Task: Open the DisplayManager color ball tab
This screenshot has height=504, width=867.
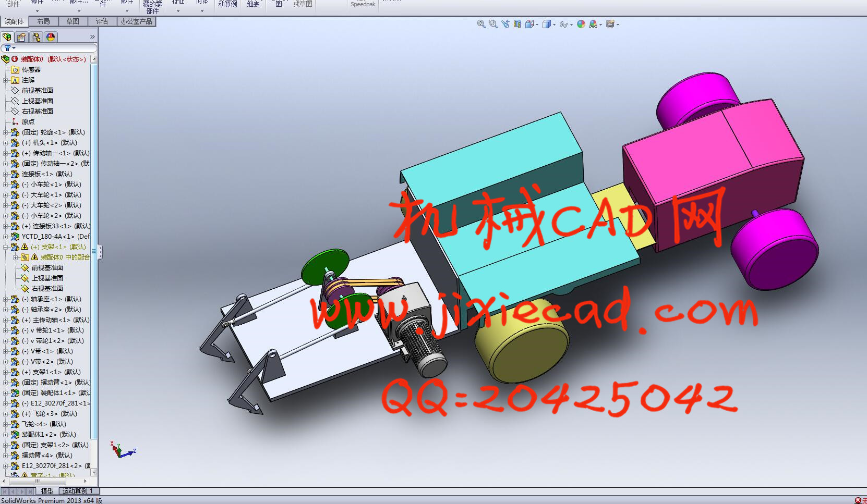Action: [51, 37]
